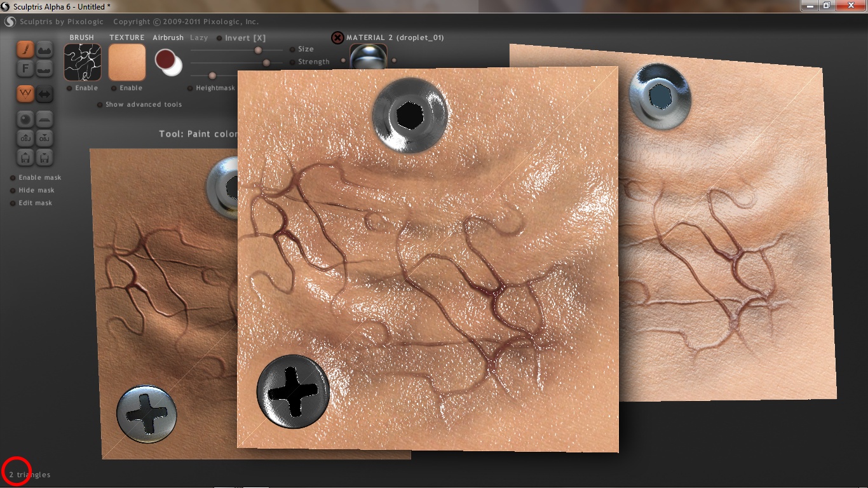Select the Paint color brush tool

tap(26, 50)
